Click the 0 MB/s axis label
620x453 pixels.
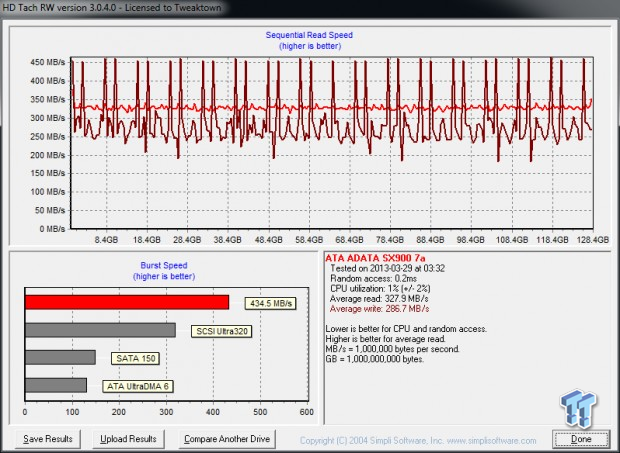[x=52, y=229]
